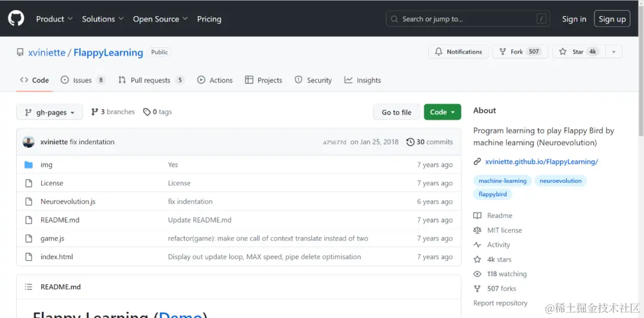The height and width of the screenshot is (318, 644).
Task: Click the xviniette commit author avatar
Action: click(x=29, y=142)
